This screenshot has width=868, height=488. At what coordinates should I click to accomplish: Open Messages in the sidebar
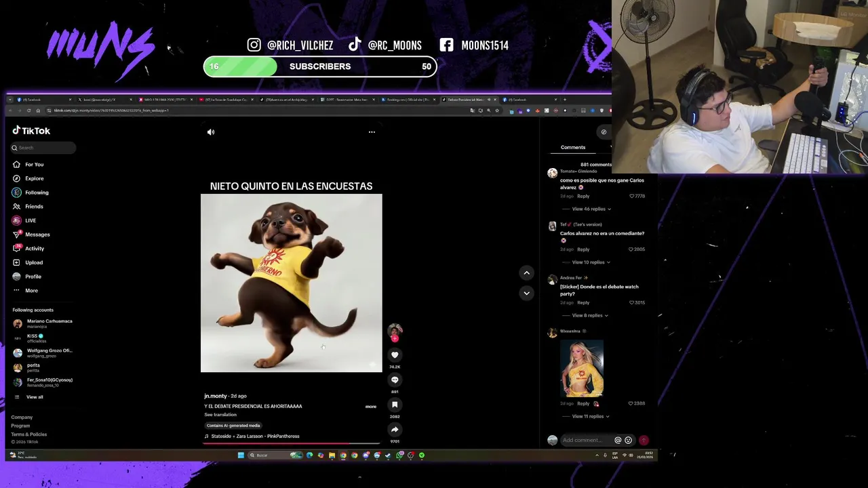click(31, 235)
